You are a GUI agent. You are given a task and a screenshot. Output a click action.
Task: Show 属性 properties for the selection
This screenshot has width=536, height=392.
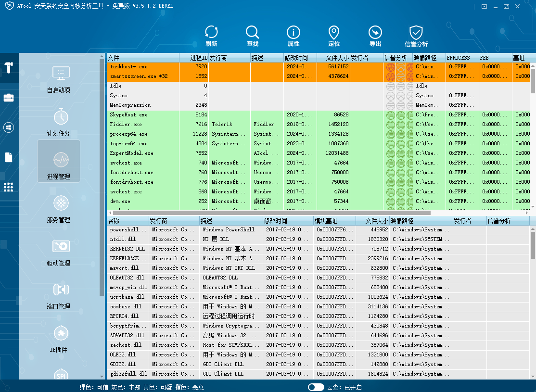[294, 36]
